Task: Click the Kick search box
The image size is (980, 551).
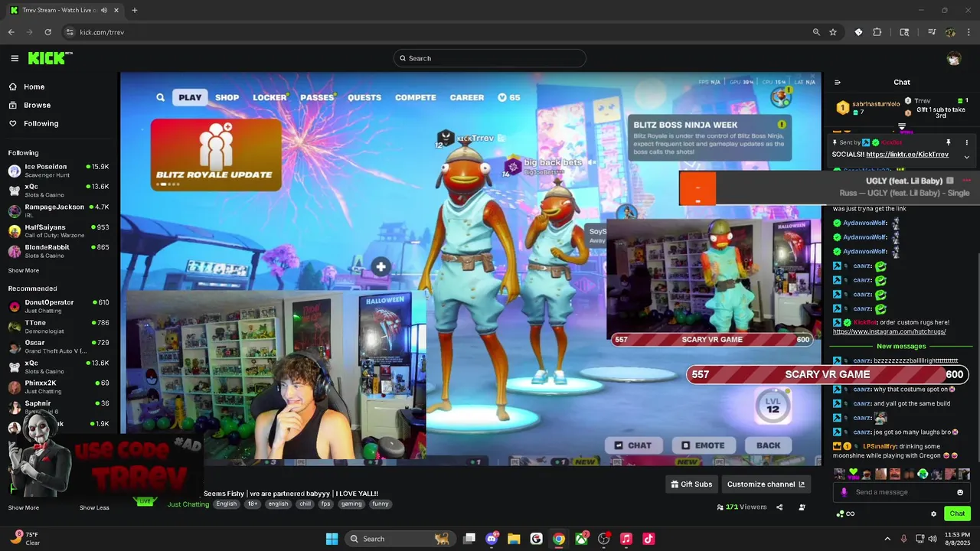Action: [490, 58]
